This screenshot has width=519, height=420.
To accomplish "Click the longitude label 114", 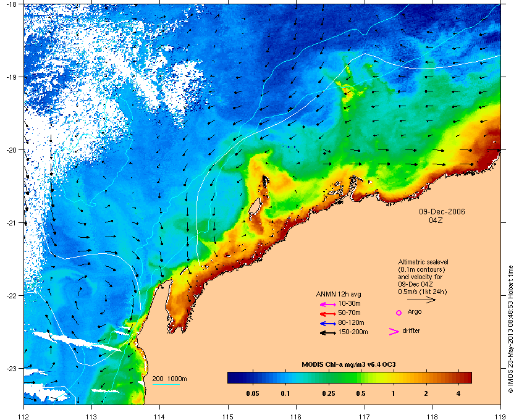I will coord(159,417).
